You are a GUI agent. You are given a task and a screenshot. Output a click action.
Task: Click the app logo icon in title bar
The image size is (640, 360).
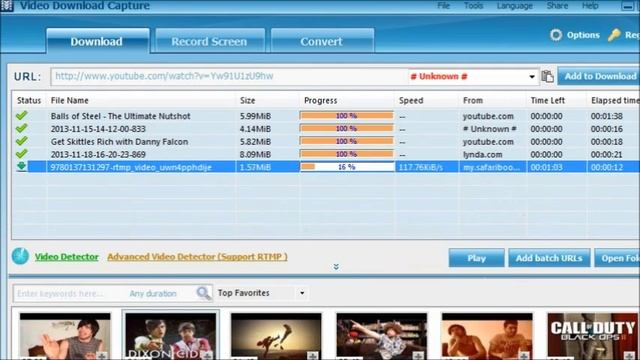pyautogui.click(x=7, y=6)
